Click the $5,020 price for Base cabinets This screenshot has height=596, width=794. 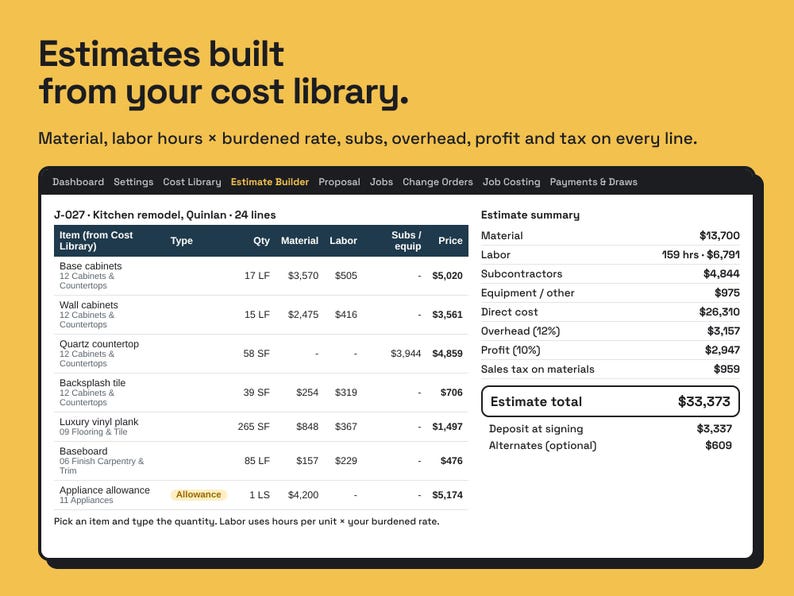pos(447,275)
